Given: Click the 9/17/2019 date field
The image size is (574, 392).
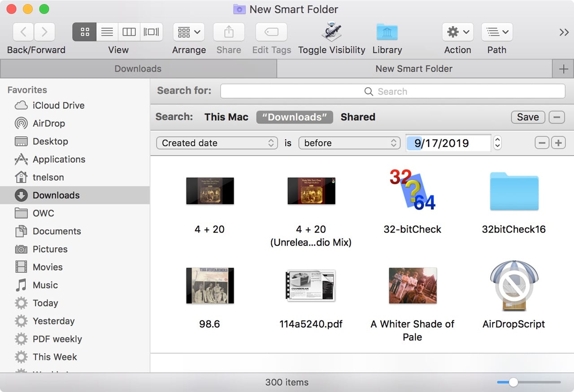Looking at the screenshot, I should click(448, 143).
